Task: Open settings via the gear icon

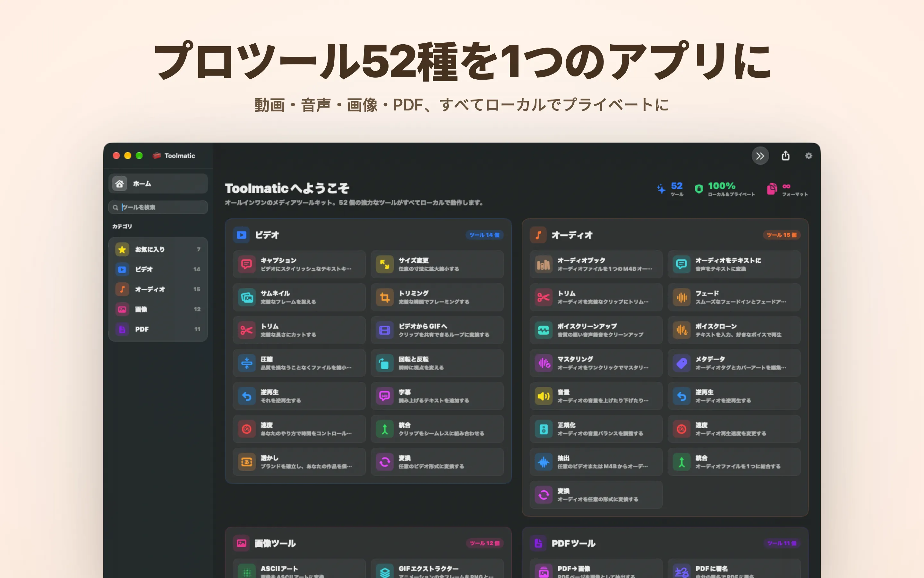Action: [808, 156]
